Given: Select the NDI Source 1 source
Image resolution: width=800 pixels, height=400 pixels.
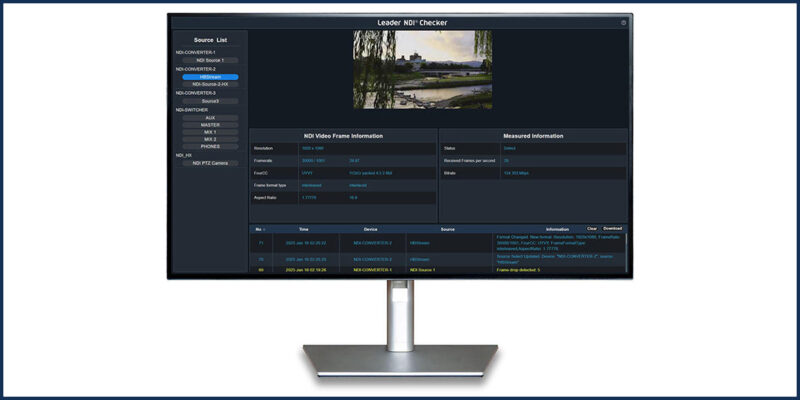Looking at the screenshot, I should (210, 60).
